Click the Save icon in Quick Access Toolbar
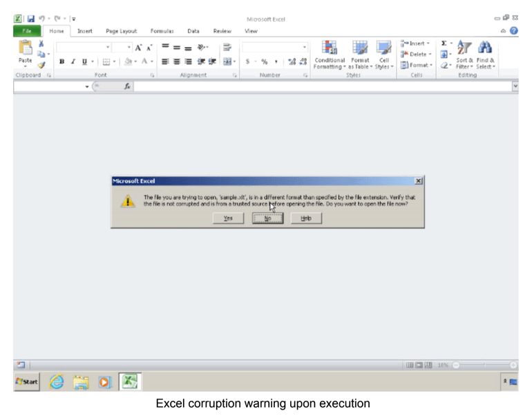The height and width of the screenshot is (418, 532). 31,19
